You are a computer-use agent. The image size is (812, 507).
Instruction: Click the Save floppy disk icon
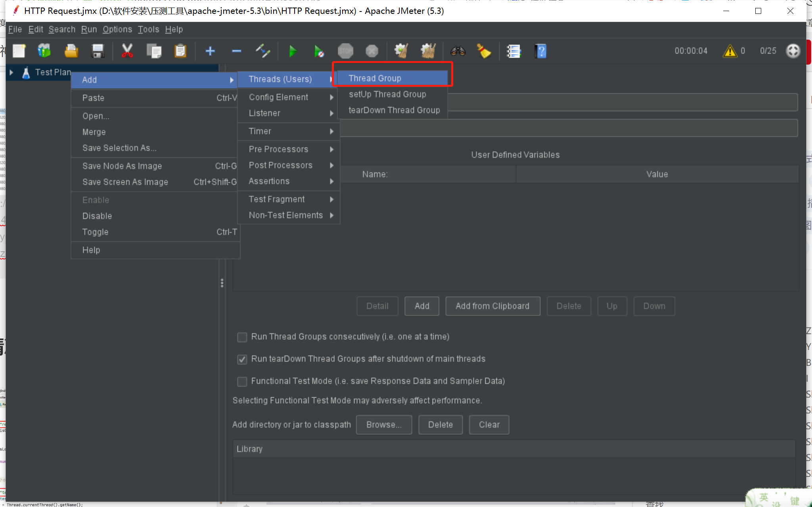pyautogui.click(x=98, y=51)
